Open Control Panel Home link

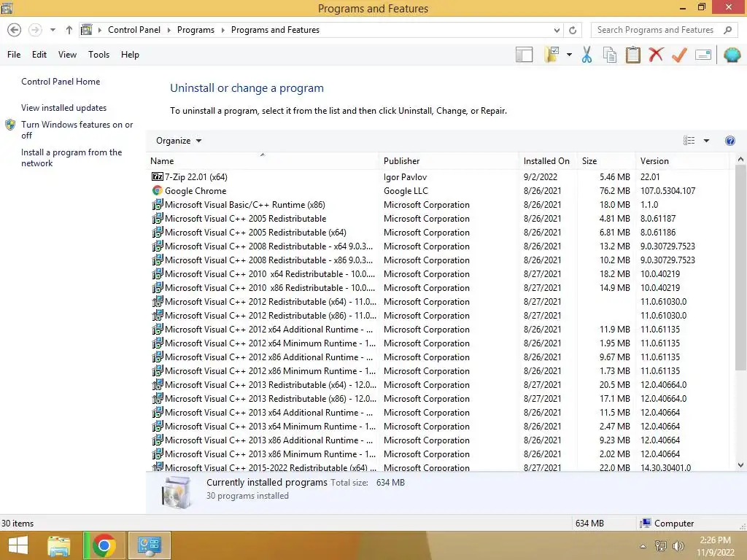pos(61,82)
